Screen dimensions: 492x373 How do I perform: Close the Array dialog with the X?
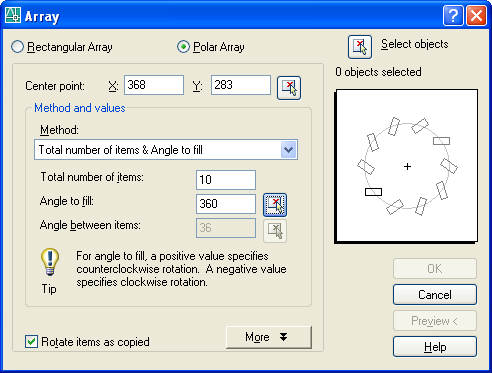tap(476, 16)
